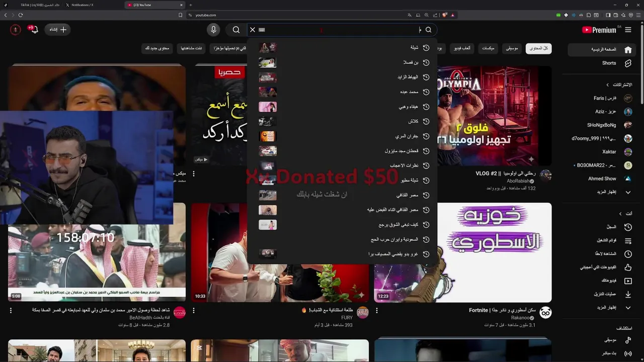This screenshot has width=644, height=362.
Task: Open the Aziz عزيز subscription channel
Action: point(601,112)
